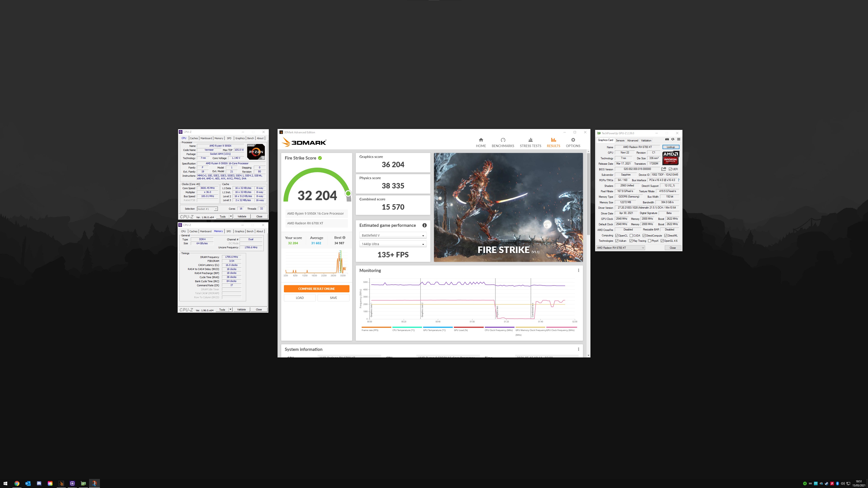
Task: Click Validate in the upper CPU-Z window
Action: (242, 216)
